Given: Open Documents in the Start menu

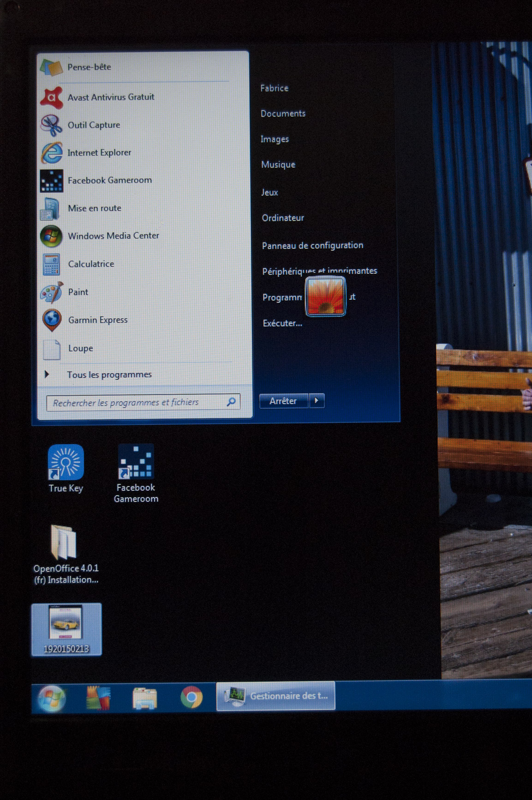Looking at the screenshot, I should 283,113.
